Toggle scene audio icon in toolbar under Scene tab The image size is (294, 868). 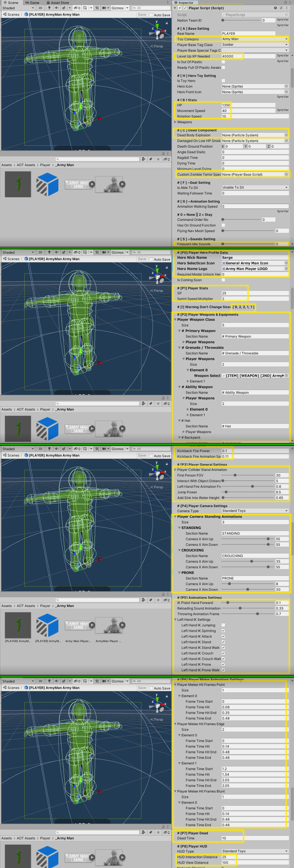[57, 8]
